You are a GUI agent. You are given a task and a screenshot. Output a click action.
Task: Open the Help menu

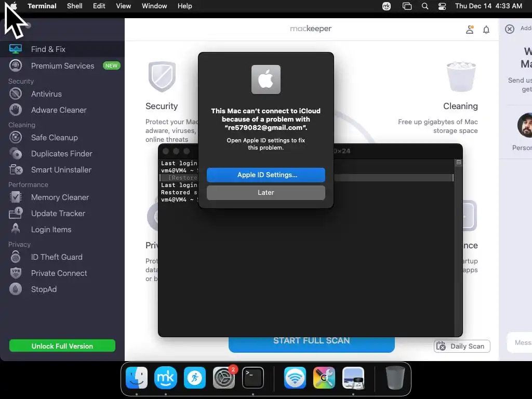point(185,6)
